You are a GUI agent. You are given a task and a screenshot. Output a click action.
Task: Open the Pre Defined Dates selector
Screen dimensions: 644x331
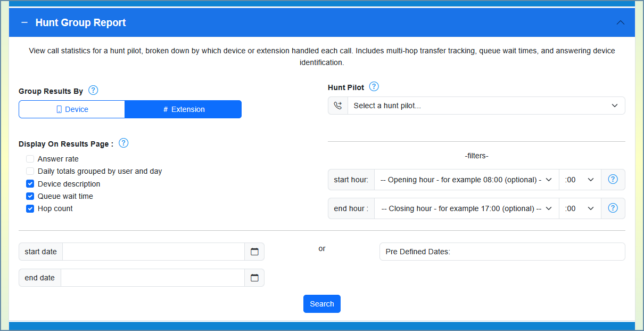[502, 252]
